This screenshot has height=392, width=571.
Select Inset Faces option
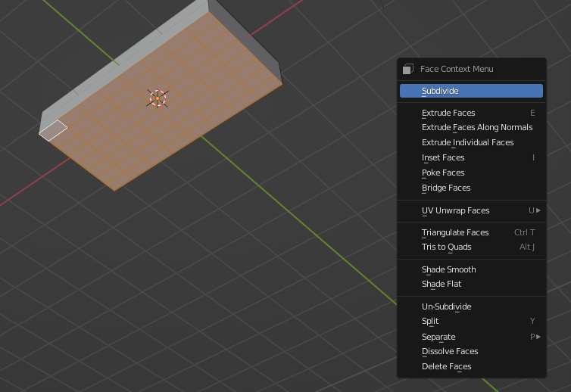tap(471, 157)
